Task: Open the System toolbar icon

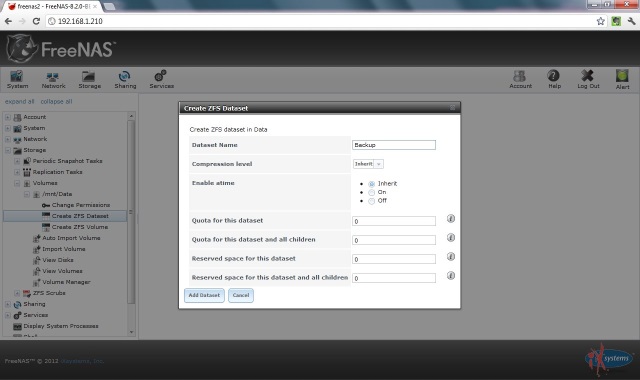Action: (17, 79)
